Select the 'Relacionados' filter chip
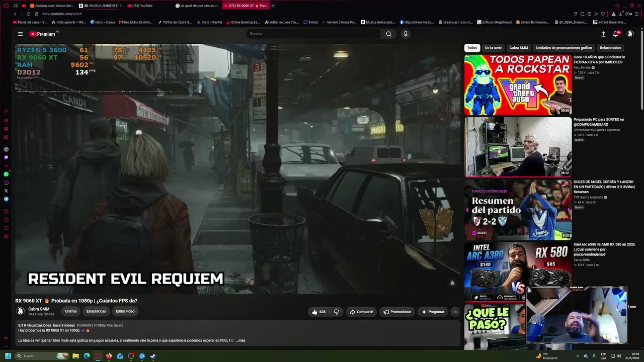The height and width of the screenshot is (362, 644). pyautogui.click(x=610, y=48)
